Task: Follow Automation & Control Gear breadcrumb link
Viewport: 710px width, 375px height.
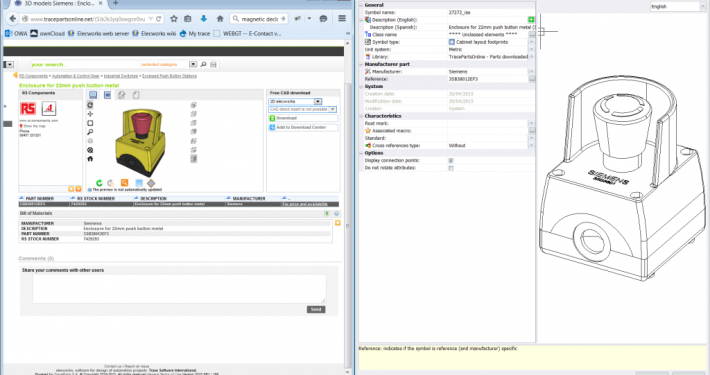Action: pos(76,76)
